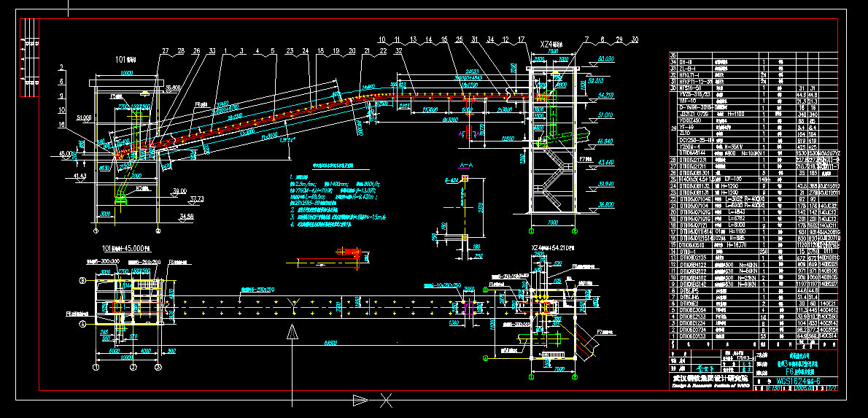Select the 58.010 elevation on XZ4 tower

tap(596, 81)
